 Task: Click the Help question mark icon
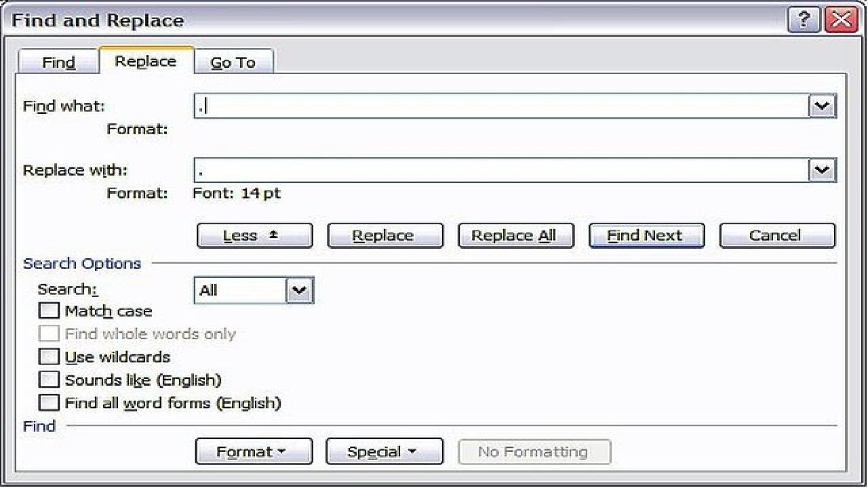point(804,20)
